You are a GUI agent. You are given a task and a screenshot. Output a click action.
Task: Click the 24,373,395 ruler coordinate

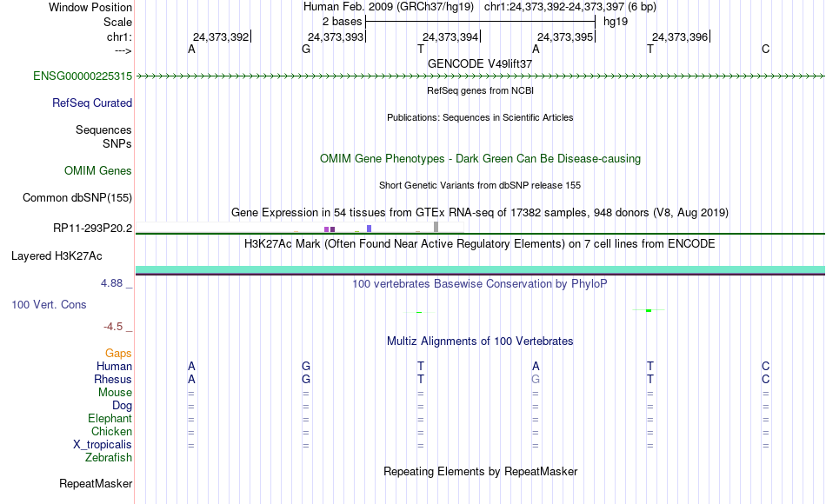point(565,36)
